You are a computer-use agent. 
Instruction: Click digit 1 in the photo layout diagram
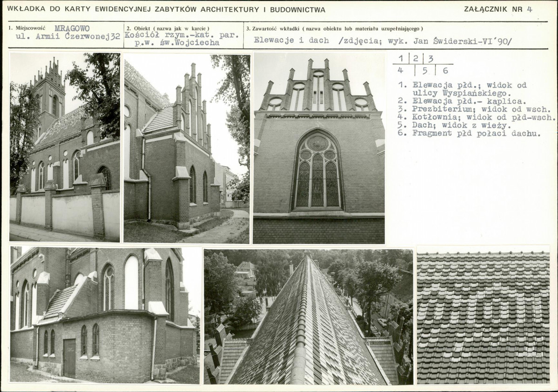[401, 58]
